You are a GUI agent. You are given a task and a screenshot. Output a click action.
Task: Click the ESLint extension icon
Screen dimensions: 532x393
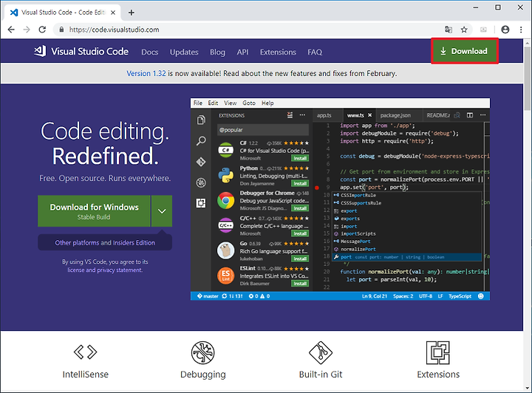(x=225, y=276)
